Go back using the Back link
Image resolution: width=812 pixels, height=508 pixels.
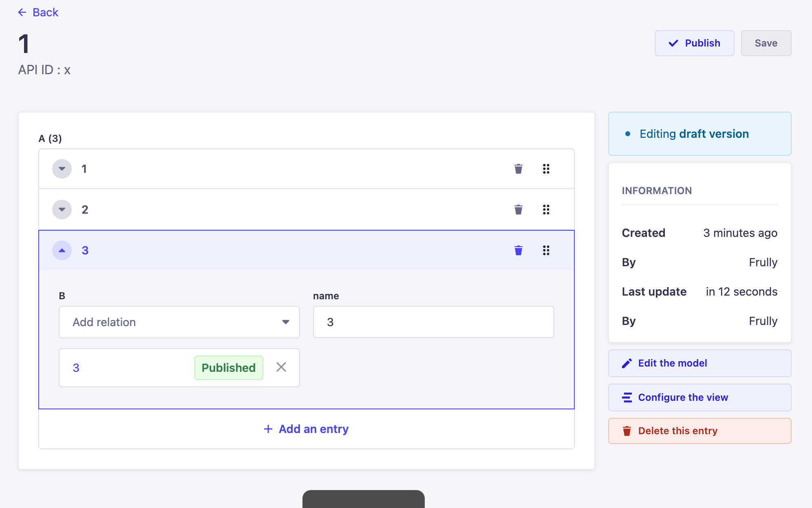pos(38,12)
